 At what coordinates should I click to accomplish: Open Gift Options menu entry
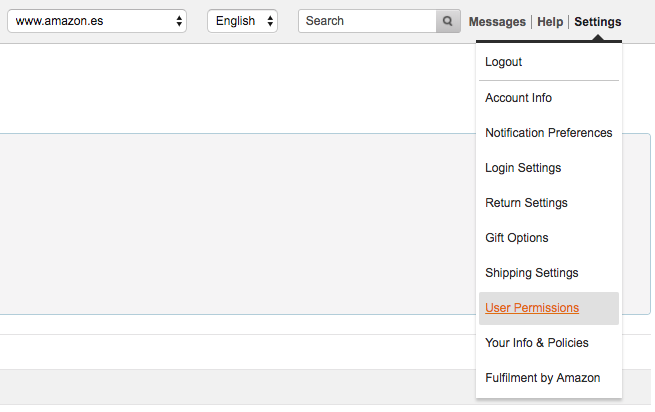pyautogui.click(x=516, y=238)
